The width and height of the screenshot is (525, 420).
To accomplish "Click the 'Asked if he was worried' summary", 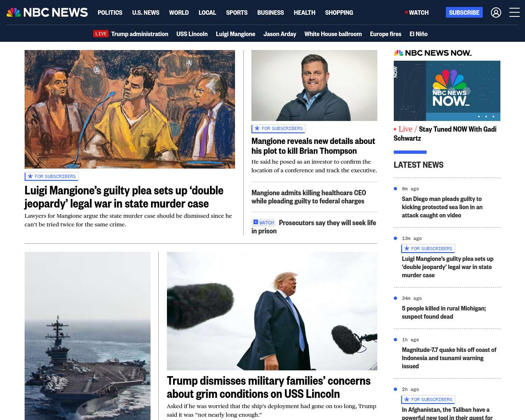I will click(x=272, y=410).
